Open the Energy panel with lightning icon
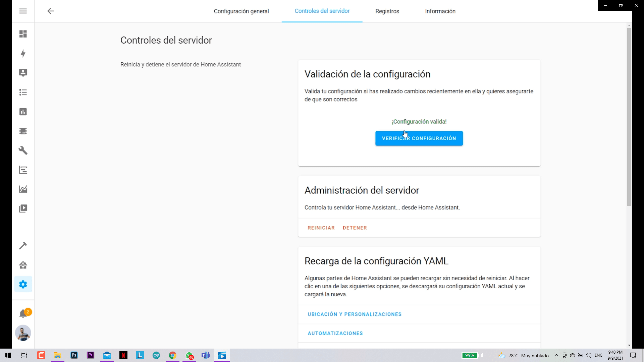Viewport: 644px width, 362px height. click(23, 53)
